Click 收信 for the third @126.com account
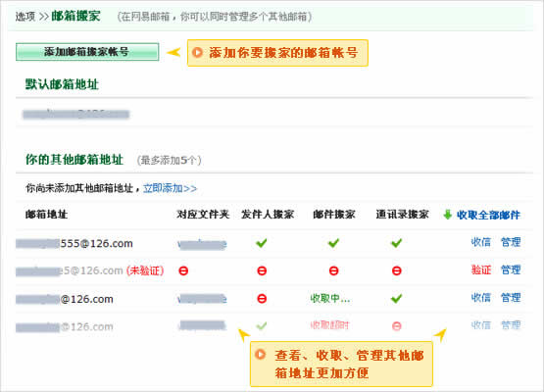Image resolution: width=544 pixels, height=392 pixels. tap(481, 298)
